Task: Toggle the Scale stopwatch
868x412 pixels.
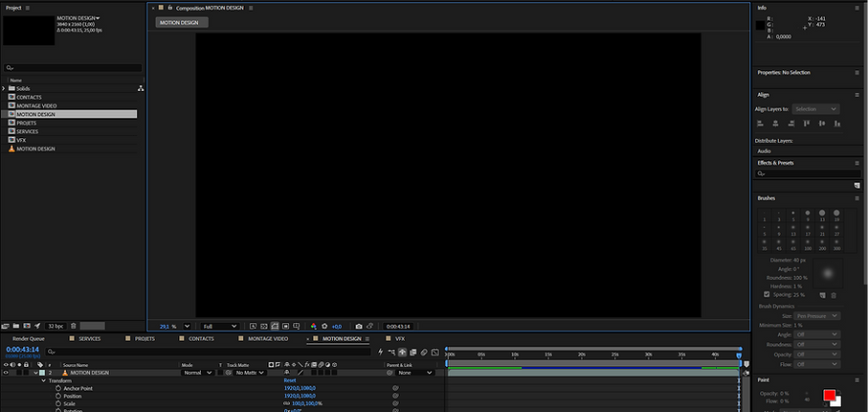Action: pyautogui.click(x=58, y=403)
